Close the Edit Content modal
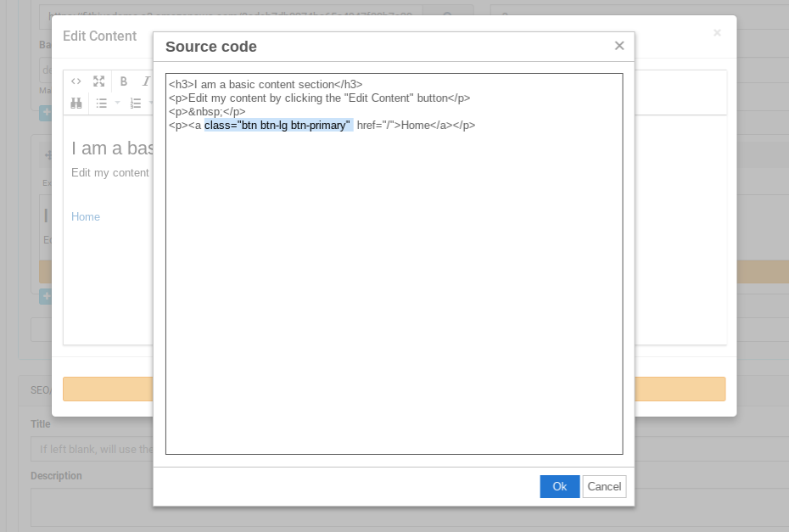Viewport: 789px width, 532px height. (x=717, y=33)
